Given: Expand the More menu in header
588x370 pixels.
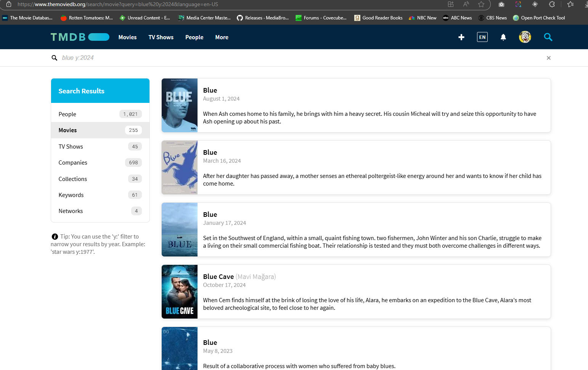Looking at the screenshot, I should 222,37.
